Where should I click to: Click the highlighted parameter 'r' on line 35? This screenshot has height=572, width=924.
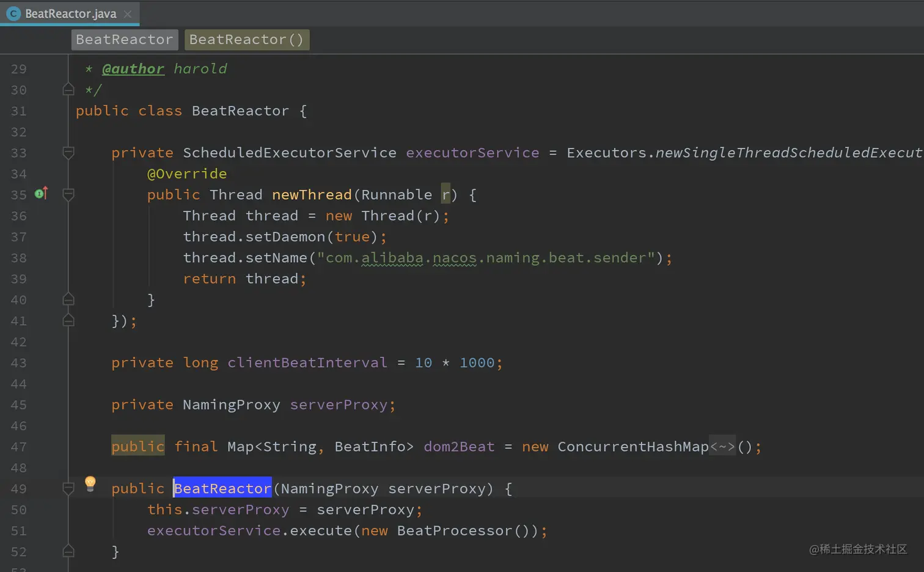(x=446, y=195)
